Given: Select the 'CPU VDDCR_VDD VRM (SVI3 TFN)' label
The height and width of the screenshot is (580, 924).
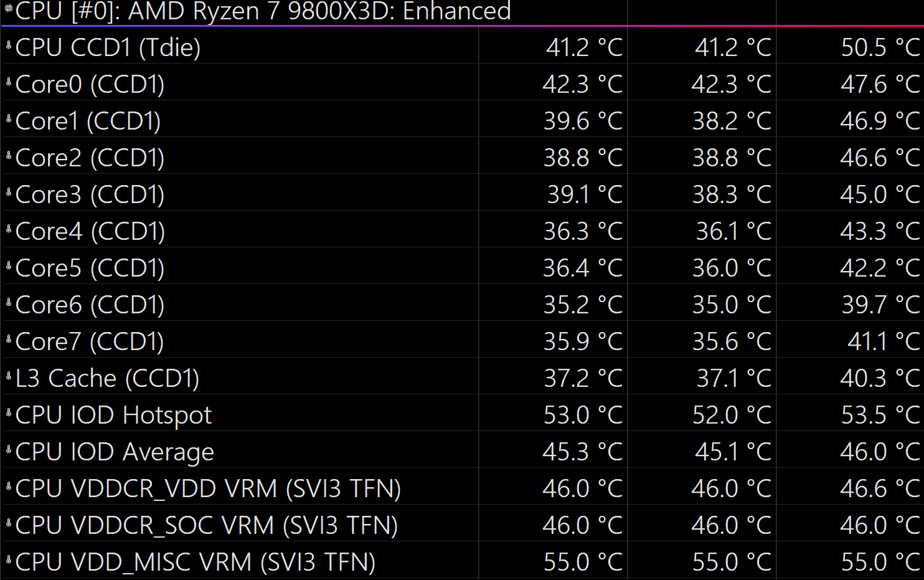Looking at the screenshot, I should (208, 489).
